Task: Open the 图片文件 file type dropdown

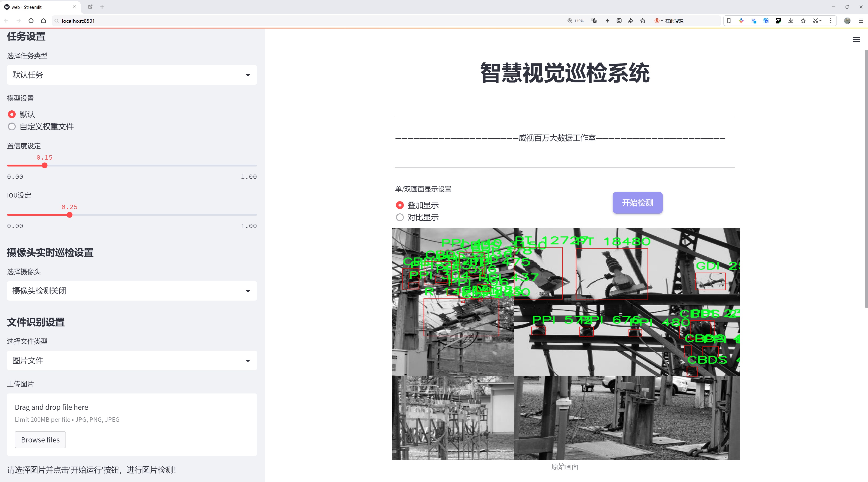Action: 131,360
